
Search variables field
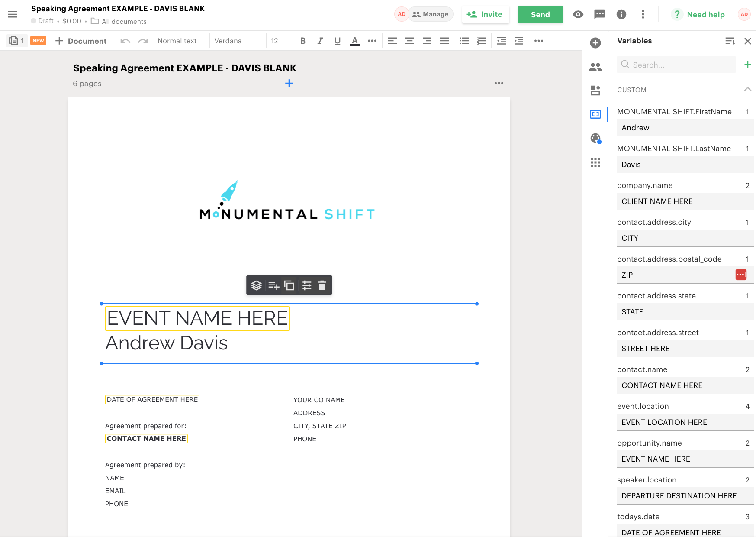676,65
